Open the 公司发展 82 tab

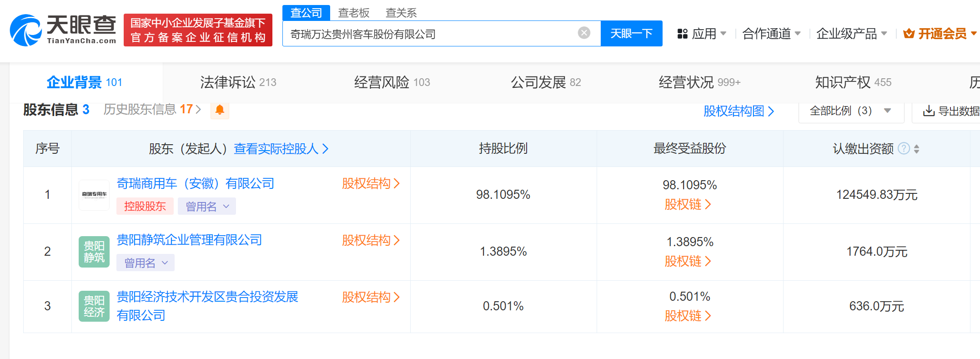pos(546,82)
